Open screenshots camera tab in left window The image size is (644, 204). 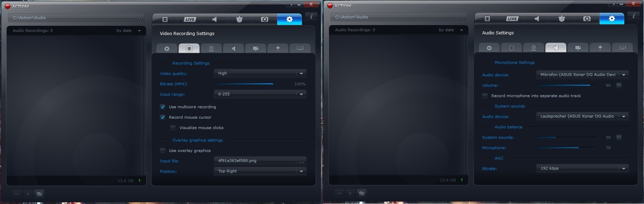(x=264, y=19)
